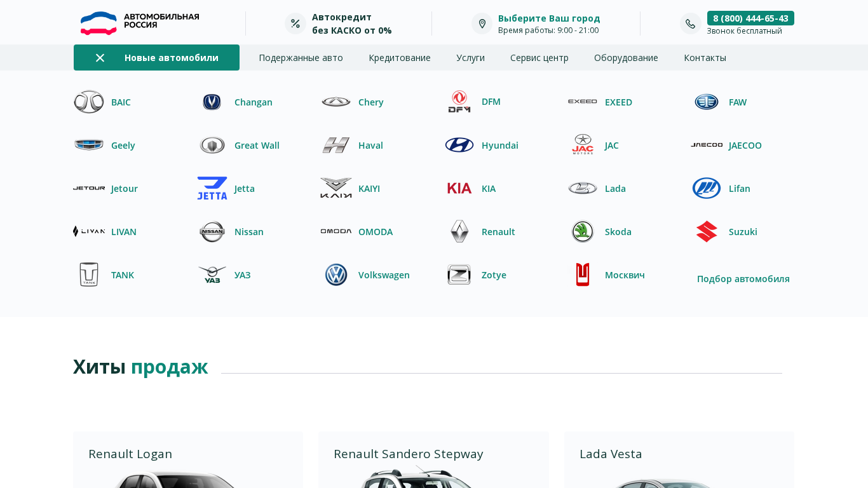
Task: Open the Подержанные авто menu item
Action: coord(301,58)
